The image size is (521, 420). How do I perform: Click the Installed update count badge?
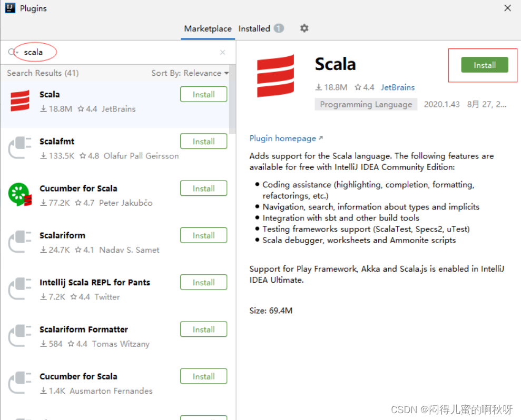coord(279,28)
